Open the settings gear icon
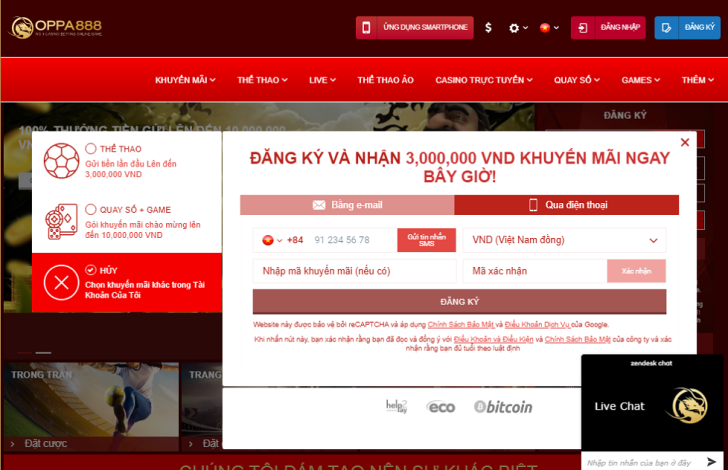Image resolution: width=728 pixels, height=470 pixels. coord(514,28)
